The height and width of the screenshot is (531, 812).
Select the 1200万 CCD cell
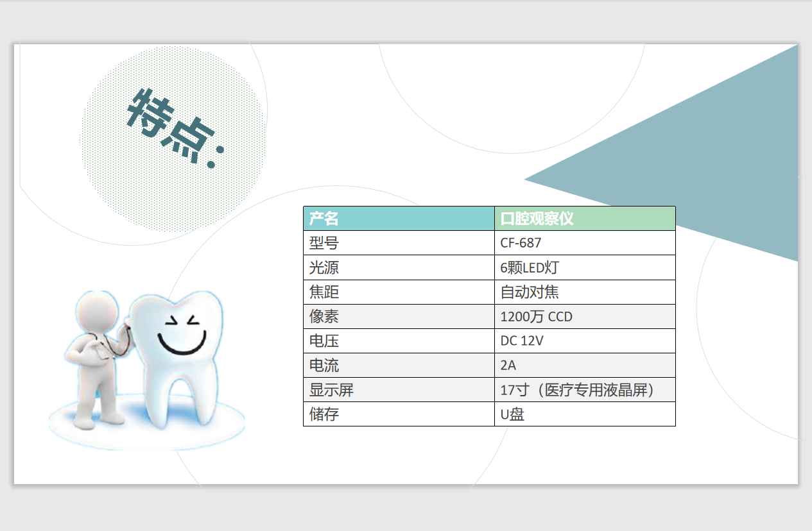pyautogui.click(x=585, y=316)
